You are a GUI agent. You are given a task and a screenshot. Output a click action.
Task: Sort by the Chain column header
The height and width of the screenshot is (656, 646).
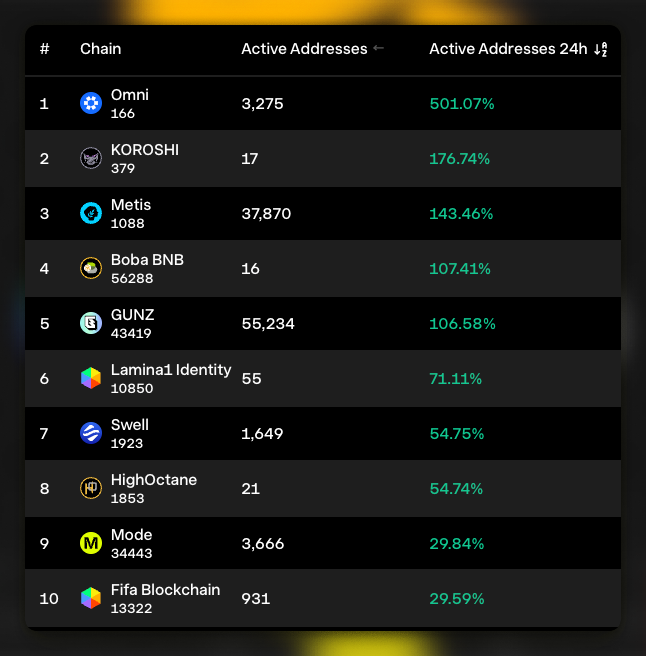(x=101, y=49)
